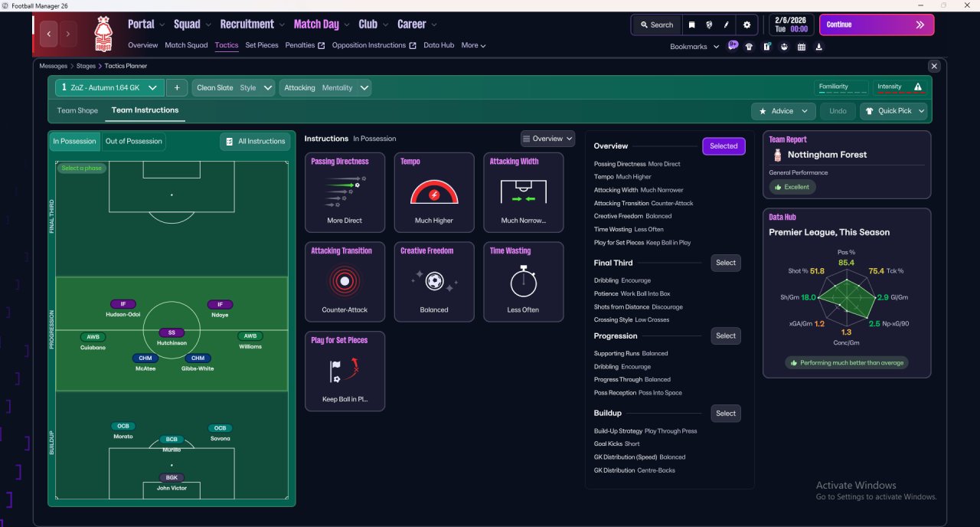Switch to the Team Shape tab
This screenshot has width=980, height=527.
point(77,110)
